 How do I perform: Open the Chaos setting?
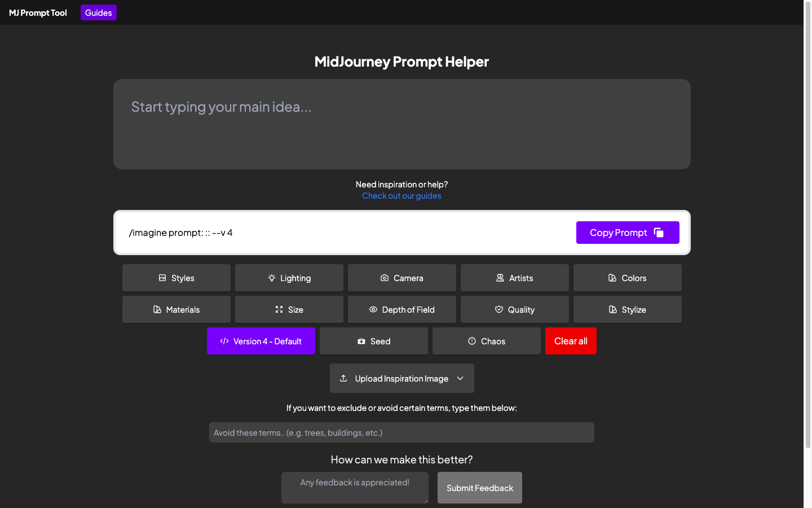(x=487, y=341)
